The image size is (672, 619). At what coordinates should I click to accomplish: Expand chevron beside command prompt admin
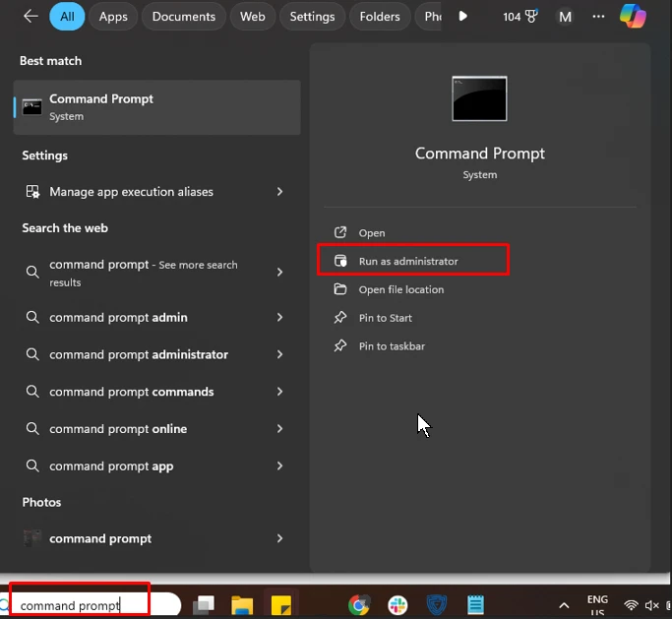(x=279, y=317)
